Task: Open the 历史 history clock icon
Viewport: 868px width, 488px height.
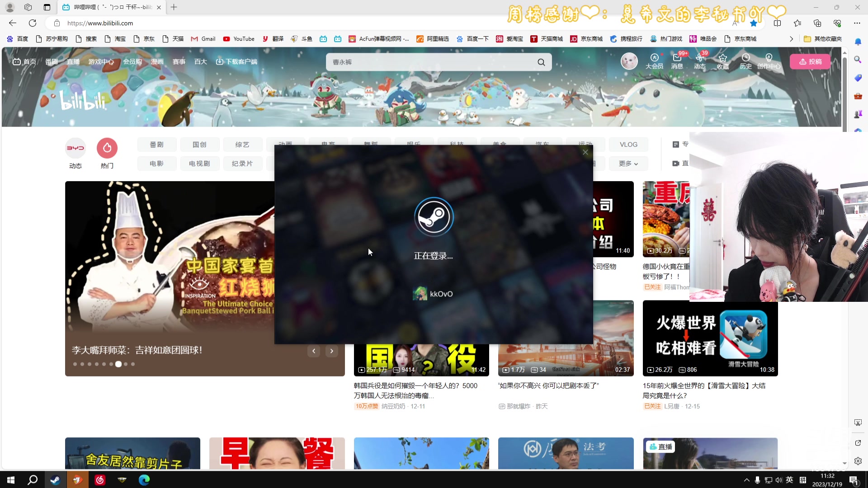Action: pyautogui.click(x=745, y=61)
